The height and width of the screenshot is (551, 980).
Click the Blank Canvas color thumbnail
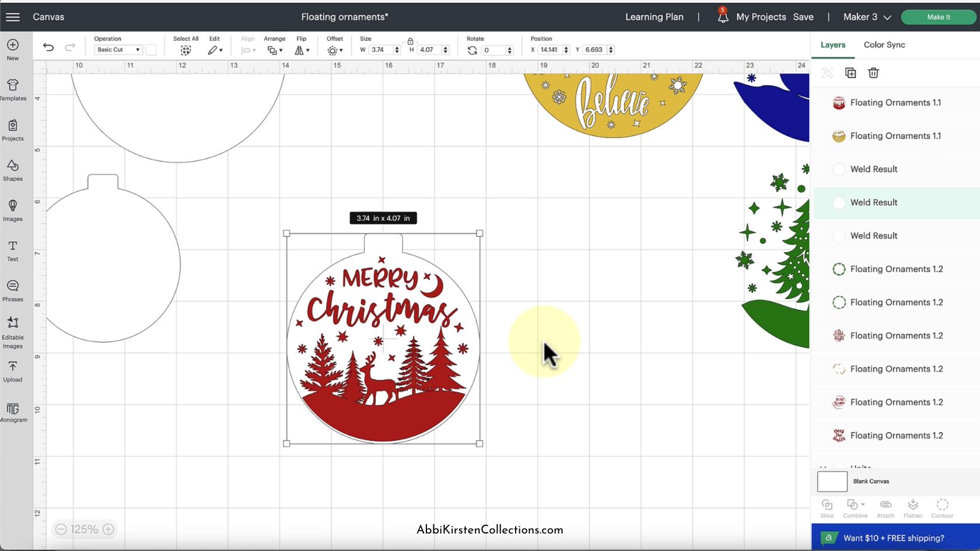(832, 482)
